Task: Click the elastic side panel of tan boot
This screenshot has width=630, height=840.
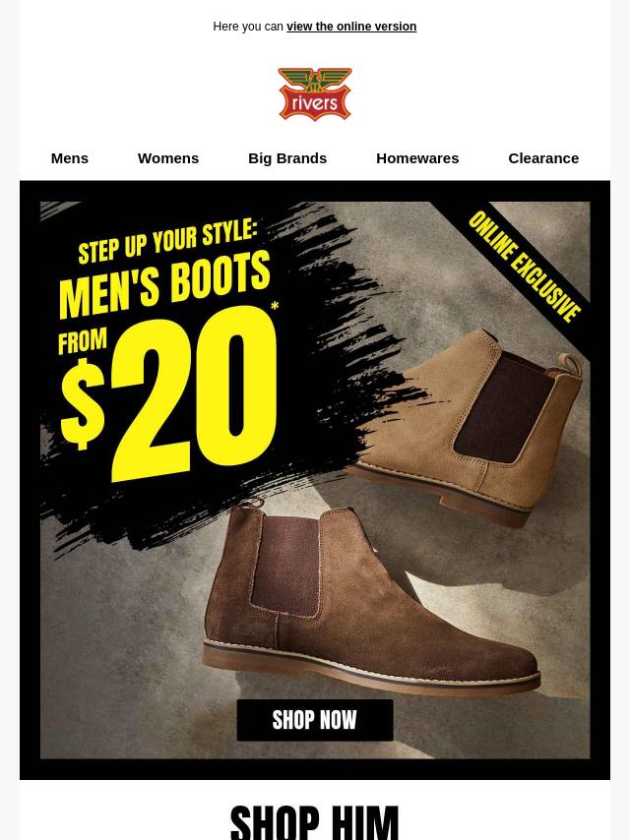Action: tap(501, 410)
